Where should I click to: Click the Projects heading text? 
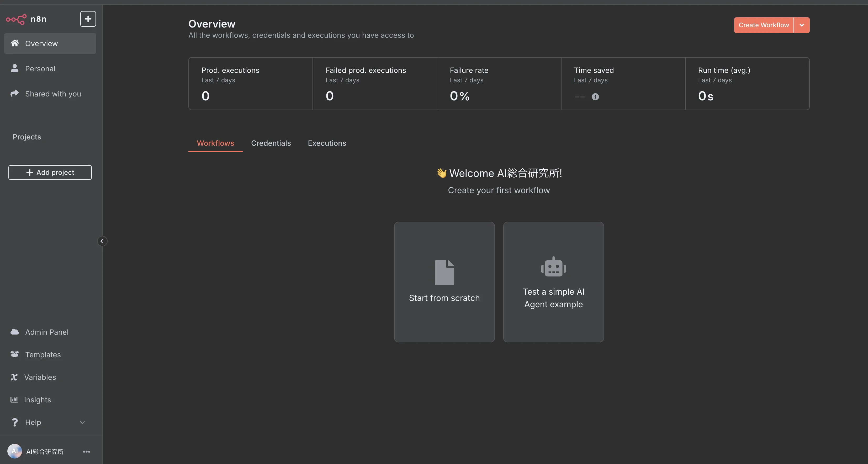coord(27,137)
